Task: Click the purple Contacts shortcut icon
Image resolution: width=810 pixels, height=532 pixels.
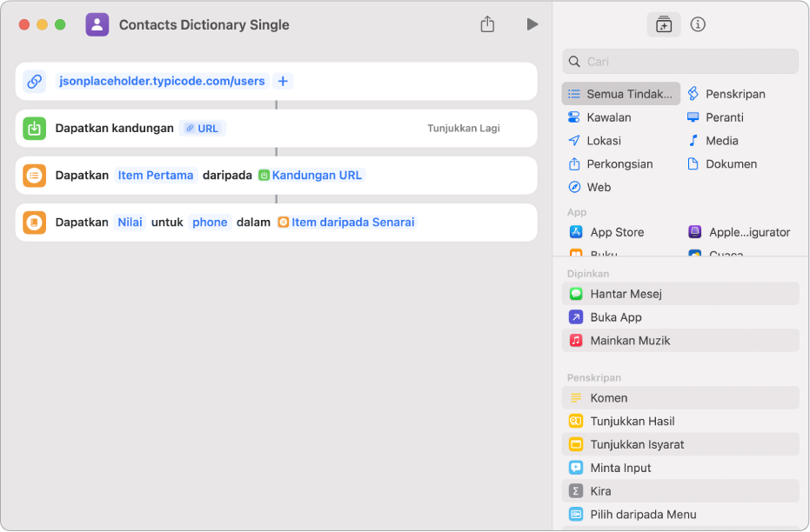Action: click(x=97, y=24)
